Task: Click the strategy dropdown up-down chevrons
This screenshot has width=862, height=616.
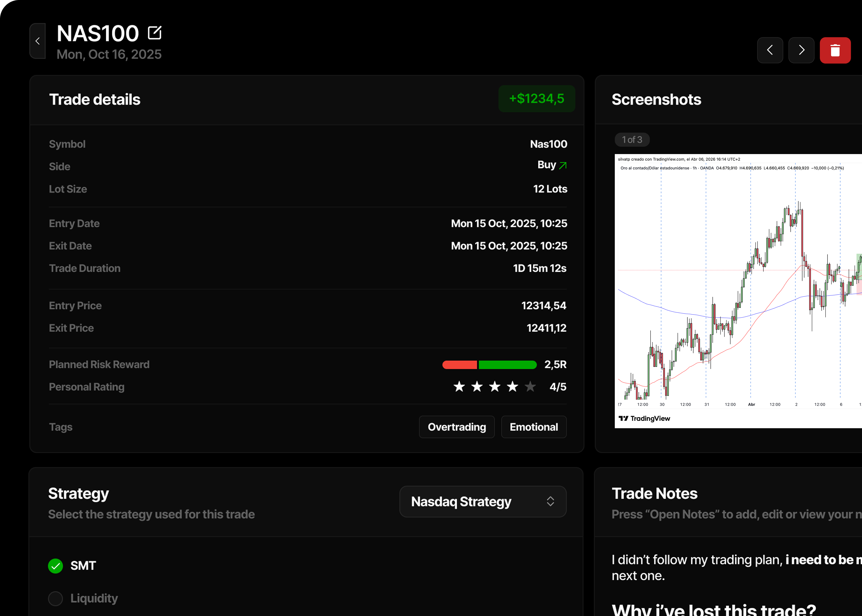Action: tap(550, 502)
